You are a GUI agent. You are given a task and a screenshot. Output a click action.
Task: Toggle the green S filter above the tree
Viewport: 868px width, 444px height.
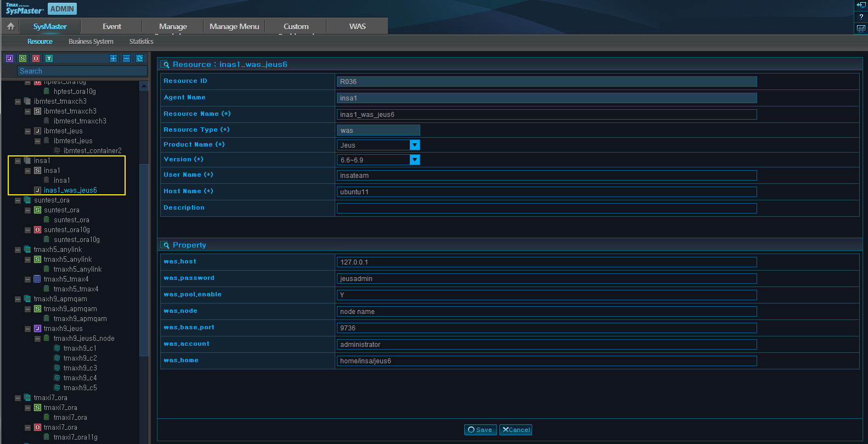click(x=22, y=58)
